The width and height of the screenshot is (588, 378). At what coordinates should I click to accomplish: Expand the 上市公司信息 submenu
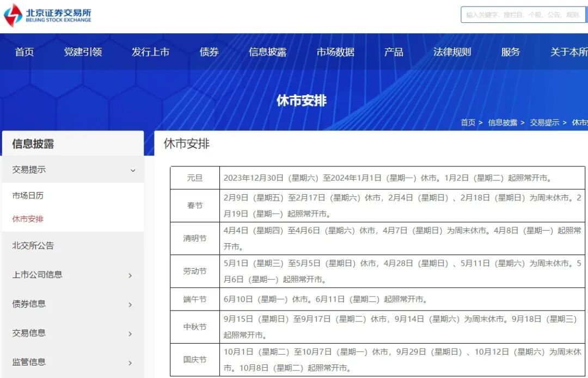(73, 275)
